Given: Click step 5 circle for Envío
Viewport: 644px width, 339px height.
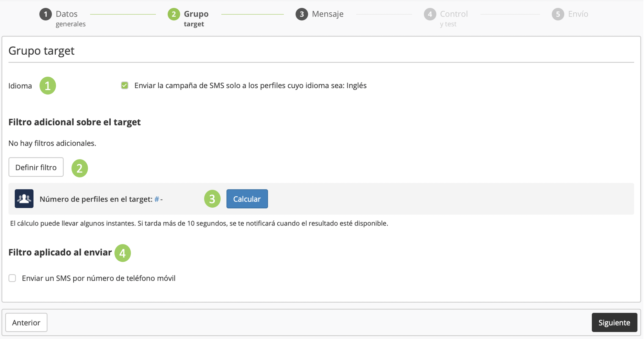Looking at the screenshot, I should click(x=558, y=14).
